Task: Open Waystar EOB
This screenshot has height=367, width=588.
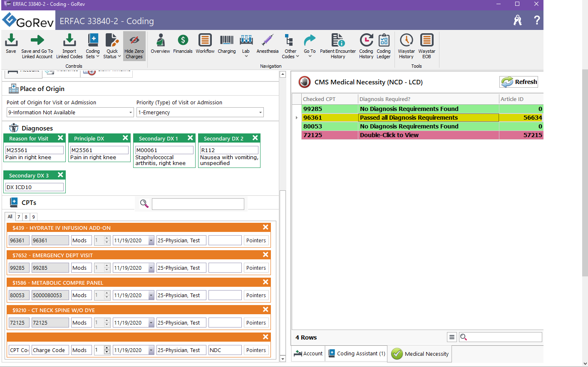Action: tap(427, 46)
